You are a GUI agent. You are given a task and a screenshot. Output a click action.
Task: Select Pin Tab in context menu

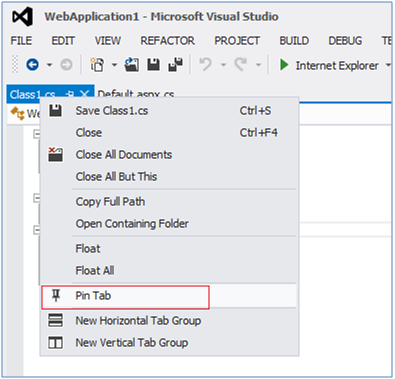(x=169, y=296)
